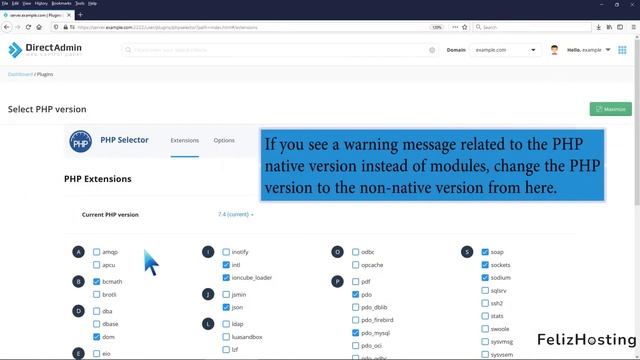
Task: Open the 7.4 (current) PHP version dropdown
Action: pyautogui.click(x=236, y=214)
